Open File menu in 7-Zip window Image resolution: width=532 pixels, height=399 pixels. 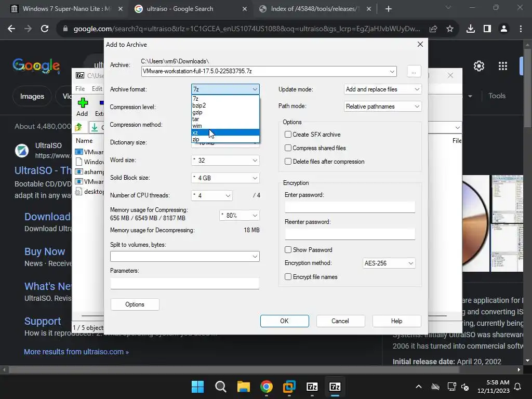click(80, 88)
